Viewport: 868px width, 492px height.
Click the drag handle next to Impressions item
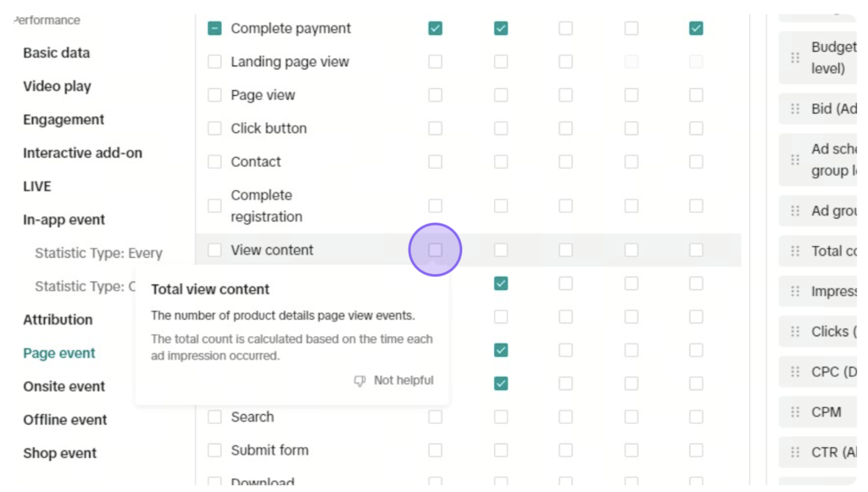pyautogui.click(x=795, y=292)
